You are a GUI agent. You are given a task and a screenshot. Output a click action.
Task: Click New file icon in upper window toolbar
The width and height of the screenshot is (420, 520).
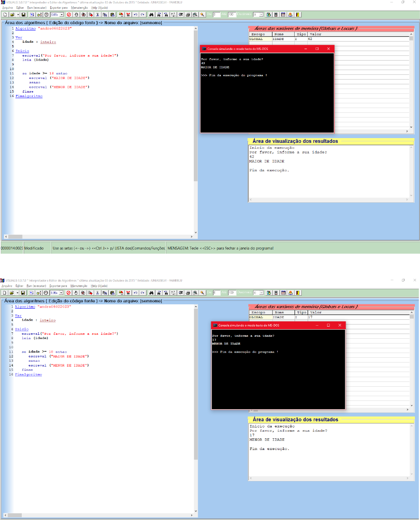[x=5, y=15]
